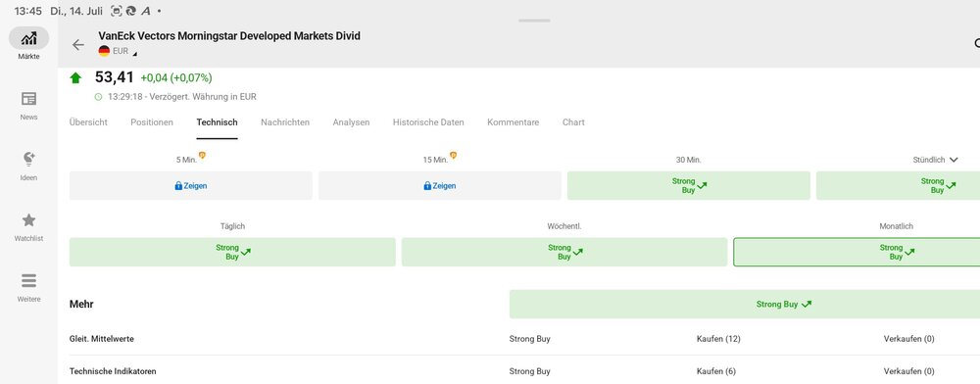
Task: Tap the change +0,04 (+0,07%)
Action: (x=176, y=78)
